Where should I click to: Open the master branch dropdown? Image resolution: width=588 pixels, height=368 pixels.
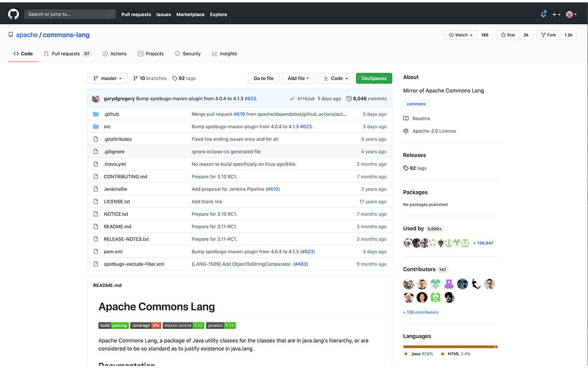tap(107, 78)
